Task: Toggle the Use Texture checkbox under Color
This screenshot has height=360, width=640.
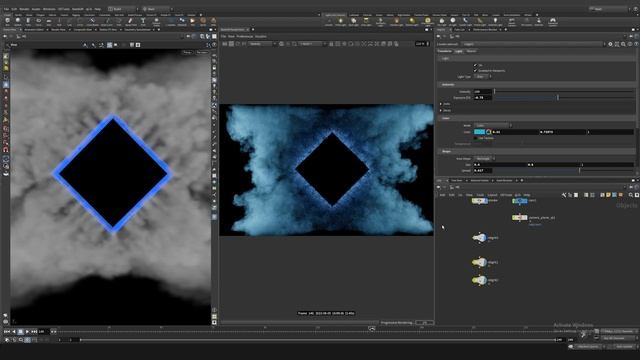Action: click(475, 138)
